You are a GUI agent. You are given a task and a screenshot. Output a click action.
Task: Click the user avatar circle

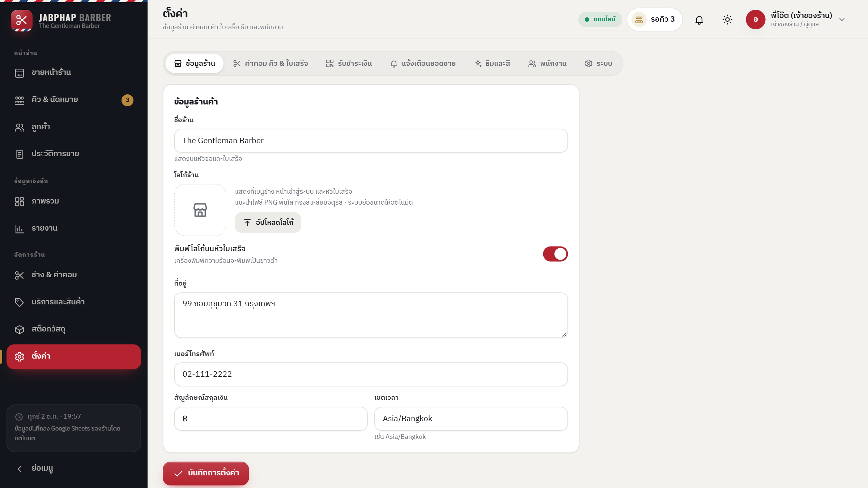(x=756, y=20)
